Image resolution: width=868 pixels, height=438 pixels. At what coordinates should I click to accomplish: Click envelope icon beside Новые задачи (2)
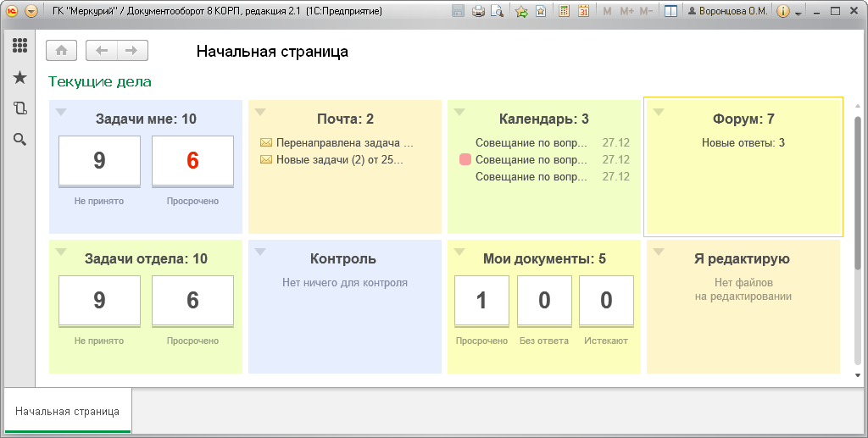(x=265, y=160)
